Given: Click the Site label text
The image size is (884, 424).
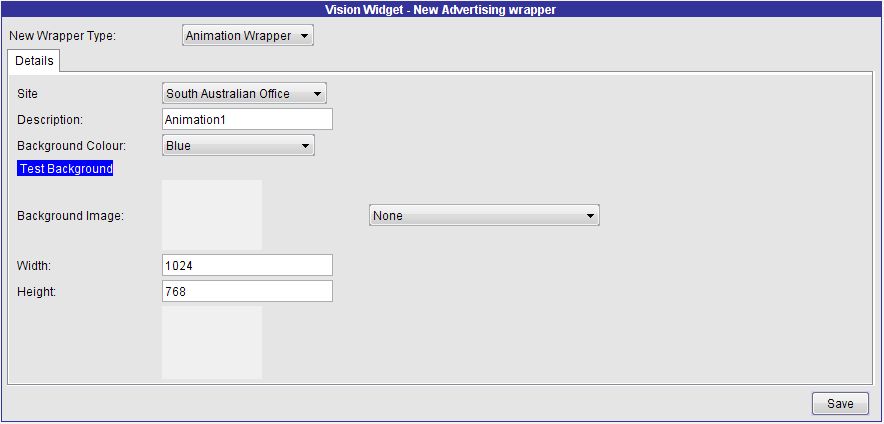Looking at the screenshot, I should (27, 94).
